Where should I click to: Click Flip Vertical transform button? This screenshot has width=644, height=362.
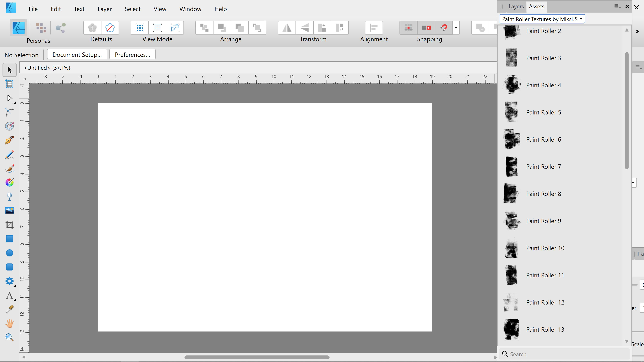tap(305, 28)
